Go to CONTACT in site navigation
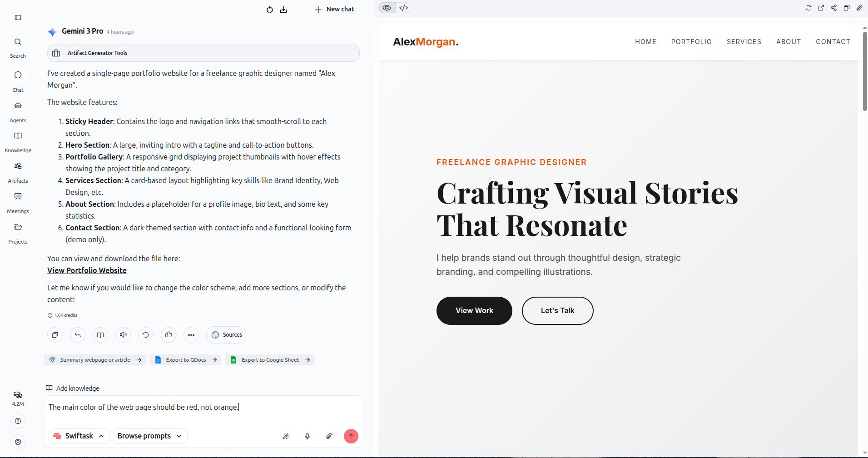Viewport: 868px width, 458px height. [833, 42]
